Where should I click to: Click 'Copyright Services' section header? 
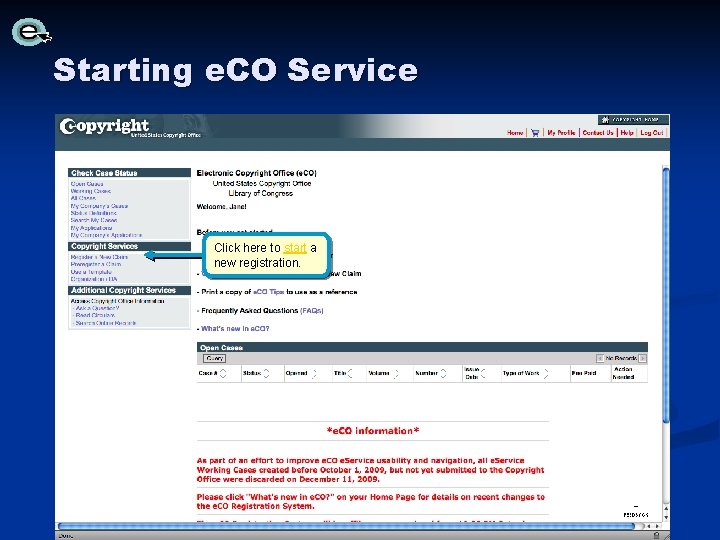pos(129,247)
